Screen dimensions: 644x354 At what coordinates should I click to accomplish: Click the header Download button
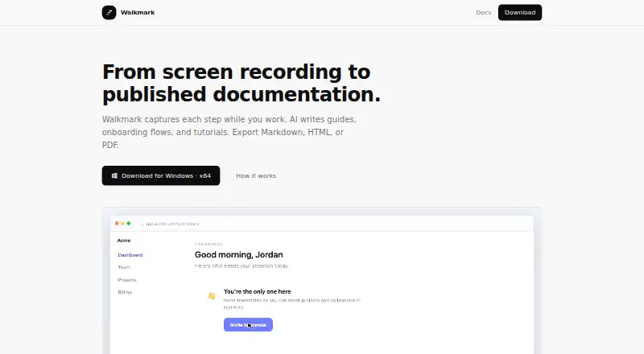pyautogui.click(x=520, y=12)
